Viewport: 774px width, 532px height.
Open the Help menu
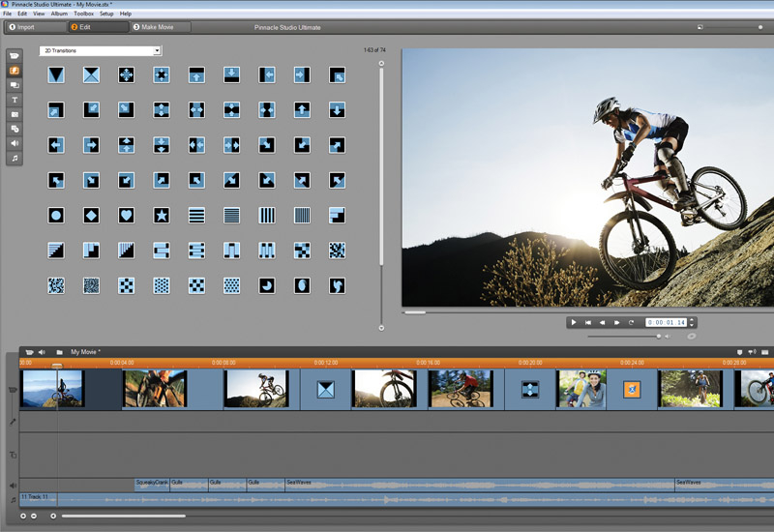click(126, 14)
